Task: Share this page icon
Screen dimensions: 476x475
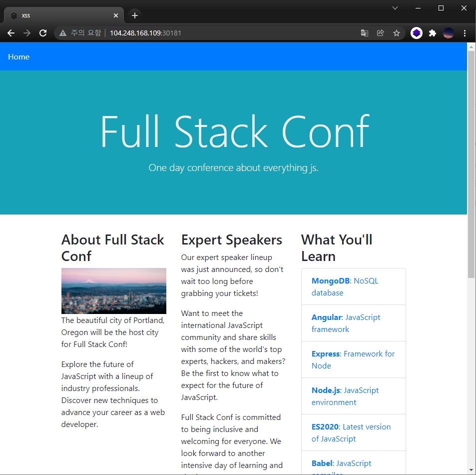Action: click(381, 33)
